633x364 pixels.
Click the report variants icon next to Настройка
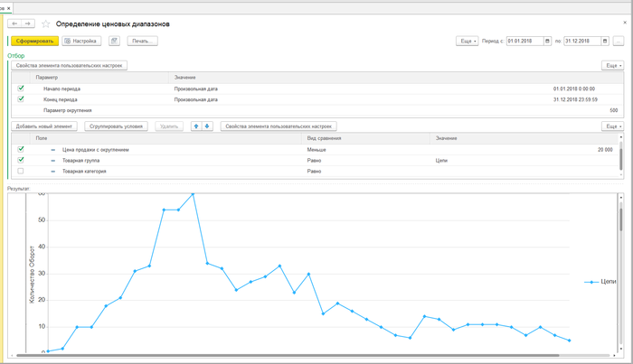114,41
